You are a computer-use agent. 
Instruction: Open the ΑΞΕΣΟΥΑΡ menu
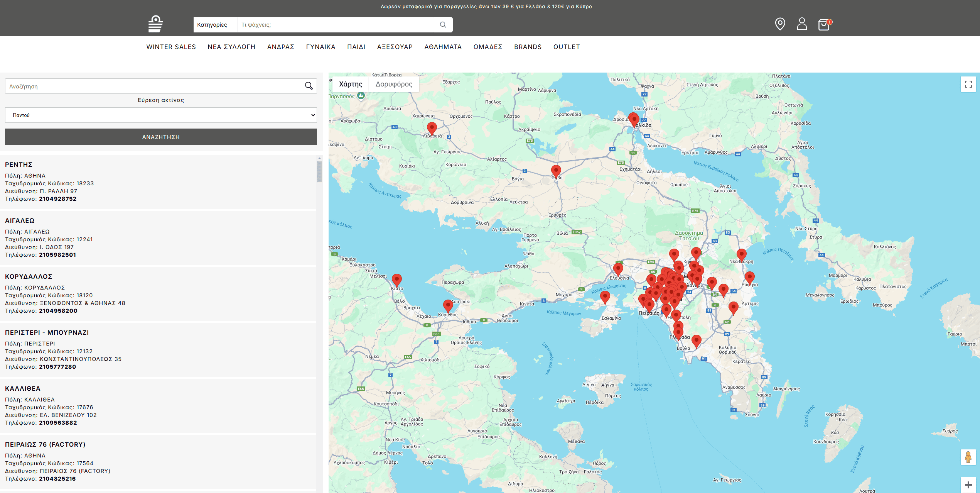point(395,47)
